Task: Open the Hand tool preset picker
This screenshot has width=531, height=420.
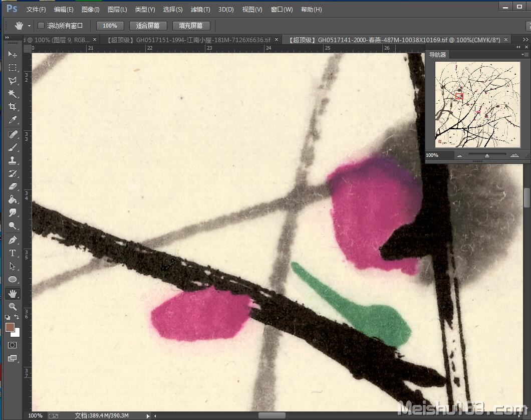Action: tap(30, 26)
